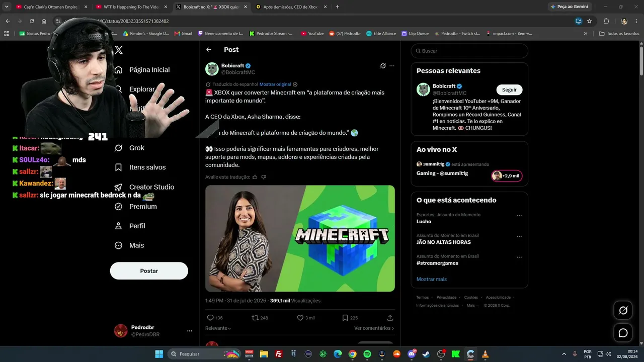Open the Minecraft post image

pos(300,238)
